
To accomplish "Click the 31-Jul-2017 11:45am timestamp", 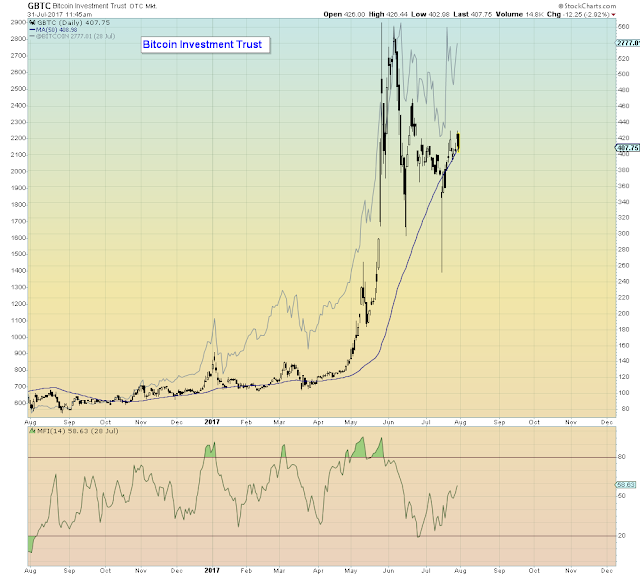I will pyautogui.click(x=60, y=14).
